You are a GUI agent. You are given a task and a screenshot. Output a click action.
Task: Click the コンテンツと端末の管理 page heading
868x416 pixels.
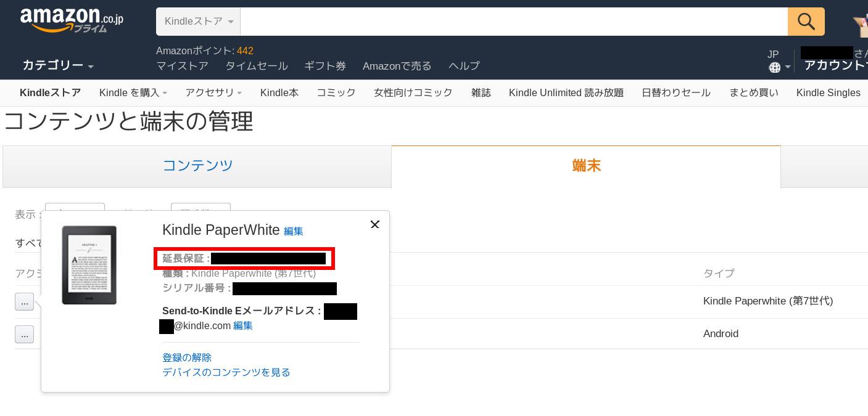point(128,122)
